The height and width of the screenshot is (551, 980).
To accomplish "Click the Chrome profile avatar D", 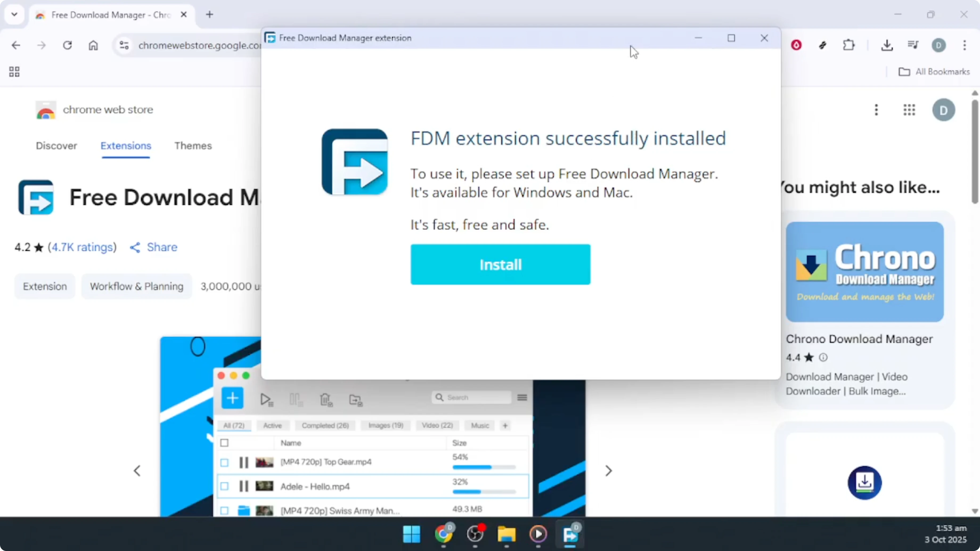I will click(x=939, y=45).
